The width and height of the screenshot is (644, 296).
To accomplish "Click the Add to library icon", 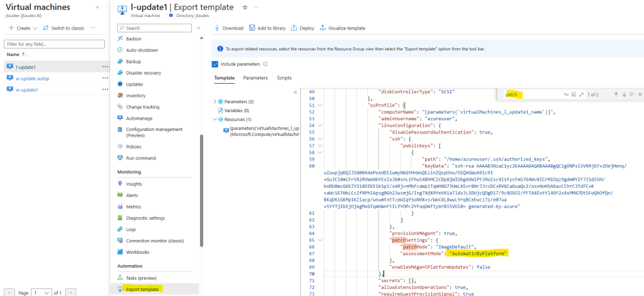I will coord(252,28).
